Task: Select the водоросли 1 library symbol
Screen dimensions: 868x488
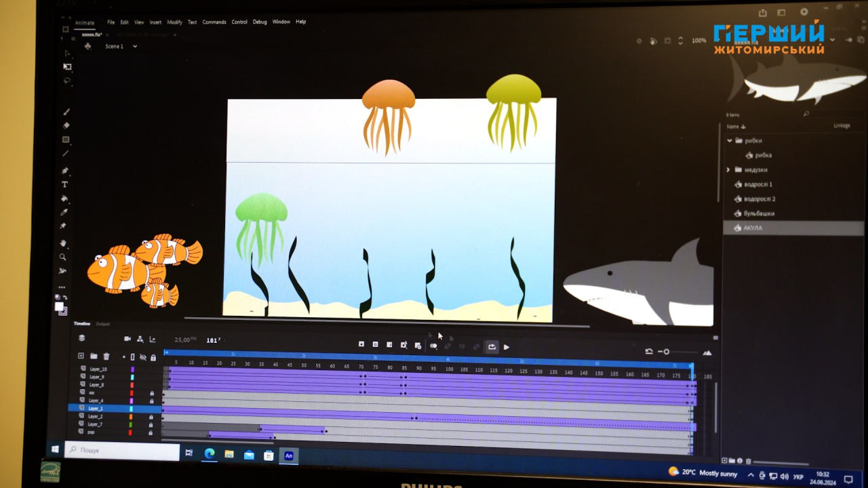Action: coord(757,184)
